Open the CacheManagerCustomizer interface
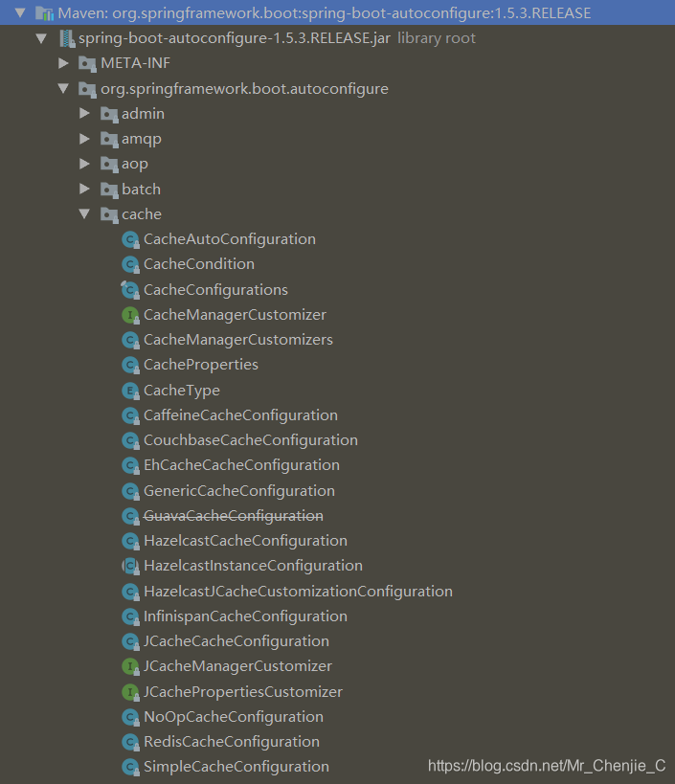675x784 pixels. click(x=235, y=315)
